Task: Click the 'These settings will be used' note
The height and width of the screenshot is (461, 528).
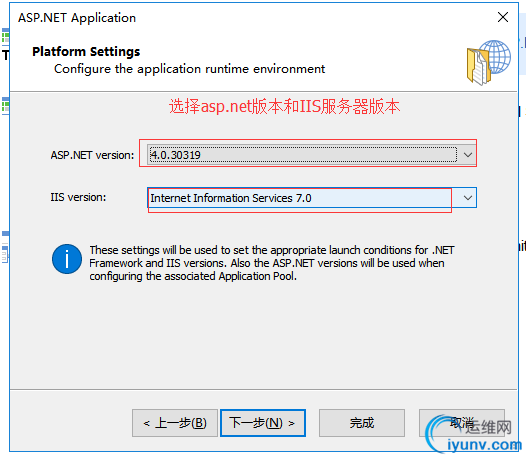Action: click(272, 263)
